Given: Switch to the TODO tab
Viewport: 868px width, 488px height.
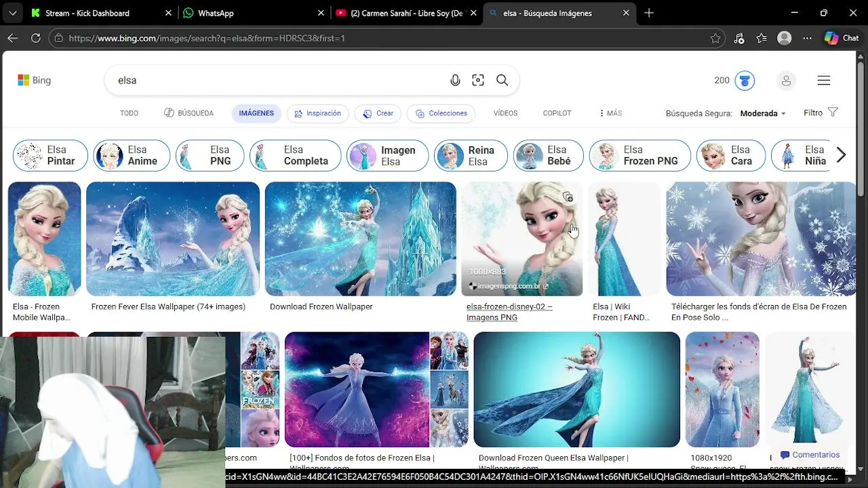Looking at the screenshot, I should click(129, 113).
